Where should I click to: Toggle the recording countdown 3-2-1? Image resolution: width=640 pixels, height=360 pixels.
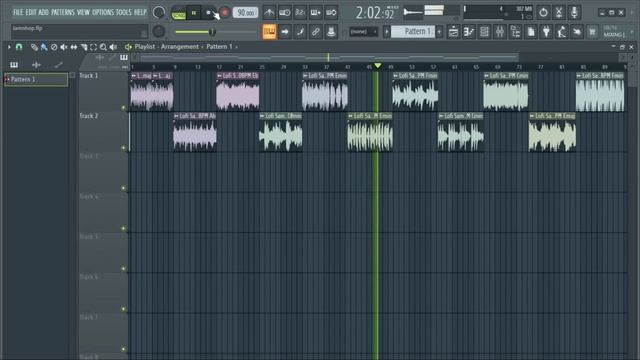pyautogui.click(x=300, y=13)
